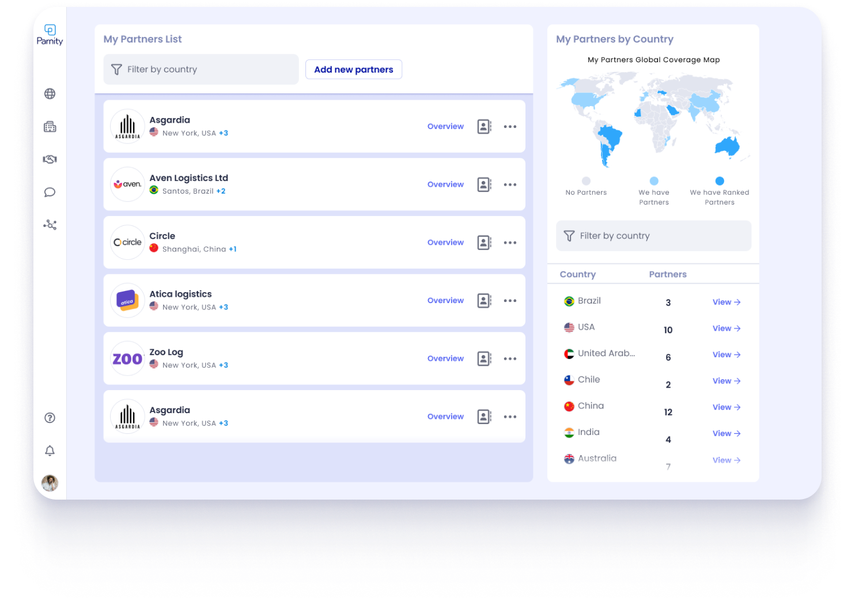Open the connections network graph icon in sidebar

tap(50, 225)
